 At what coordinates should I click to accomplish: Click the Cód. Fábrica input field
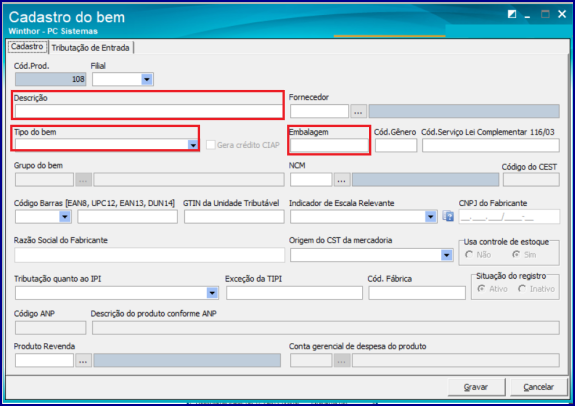pyautogui.click(x=417, y=293)
